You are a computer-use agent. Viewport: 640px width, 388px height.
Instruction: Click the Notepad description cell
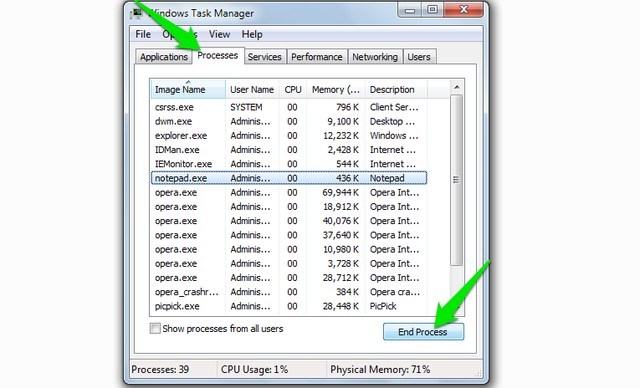click(387, 178)
